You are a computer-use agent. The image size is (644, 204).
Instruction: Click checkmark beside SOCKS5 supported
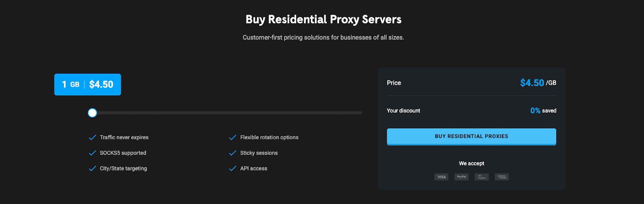point(92,153)
